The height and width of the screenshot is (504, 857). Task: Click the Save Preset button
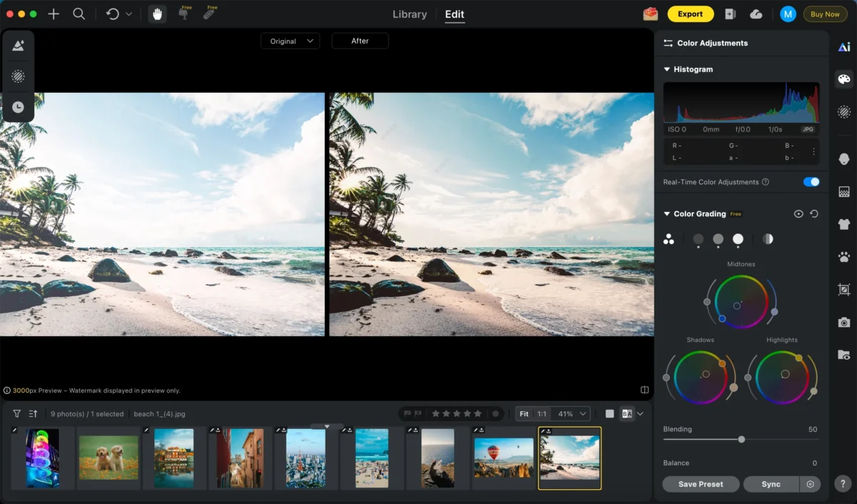click(701, 484)
